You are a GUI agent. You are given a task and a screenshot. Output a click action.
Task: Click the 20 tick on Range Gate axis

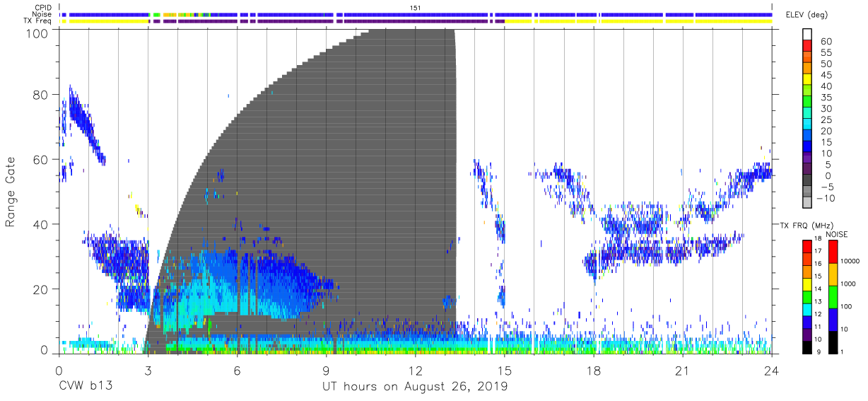point(40,289)
